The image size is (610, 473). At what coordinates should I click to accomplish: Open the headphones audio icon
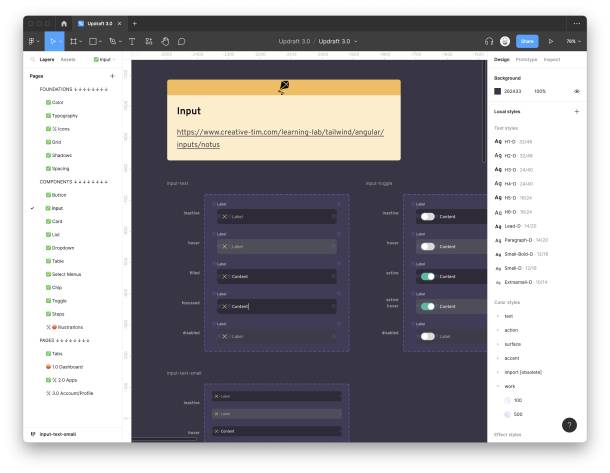489,41
